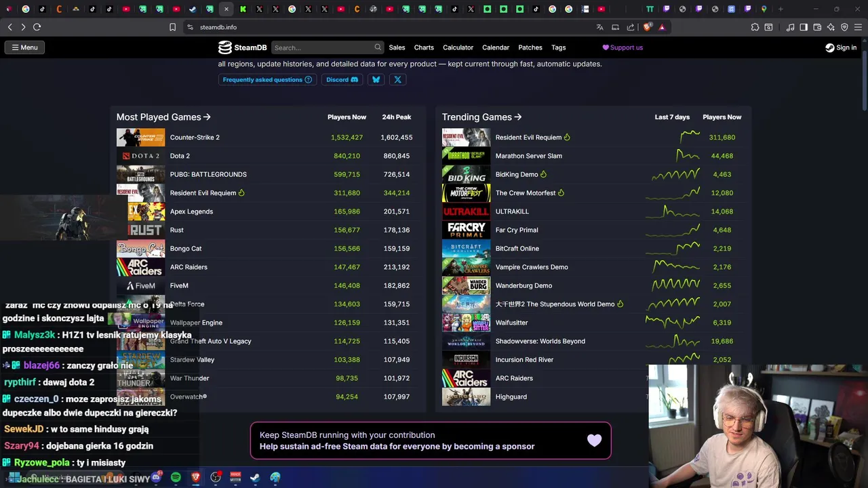868x488 pixels.
Task: Open Vampire Crawlers Demo link
Action: [x=532, y=267]
